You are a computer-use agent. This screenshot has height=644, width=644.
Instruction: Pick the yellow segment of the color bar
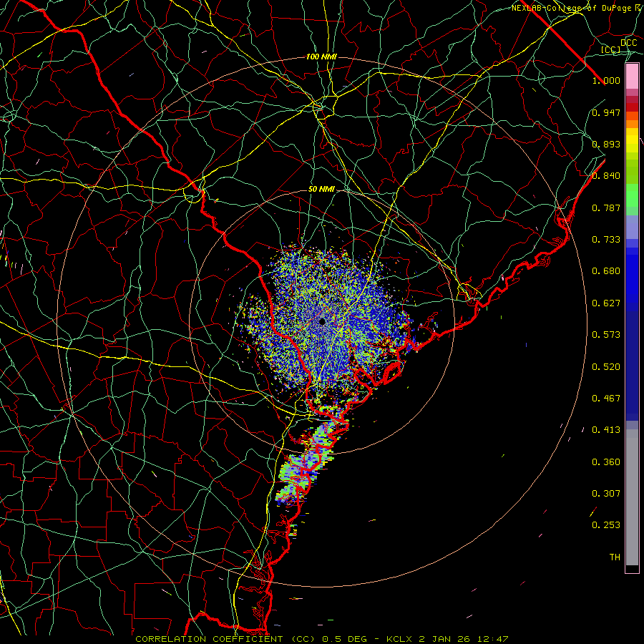632,140
